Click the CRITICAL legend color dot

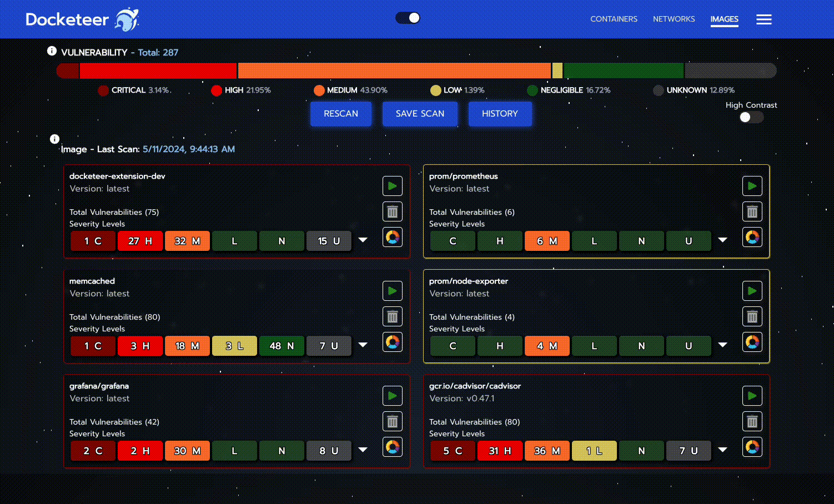click(103, 90)
